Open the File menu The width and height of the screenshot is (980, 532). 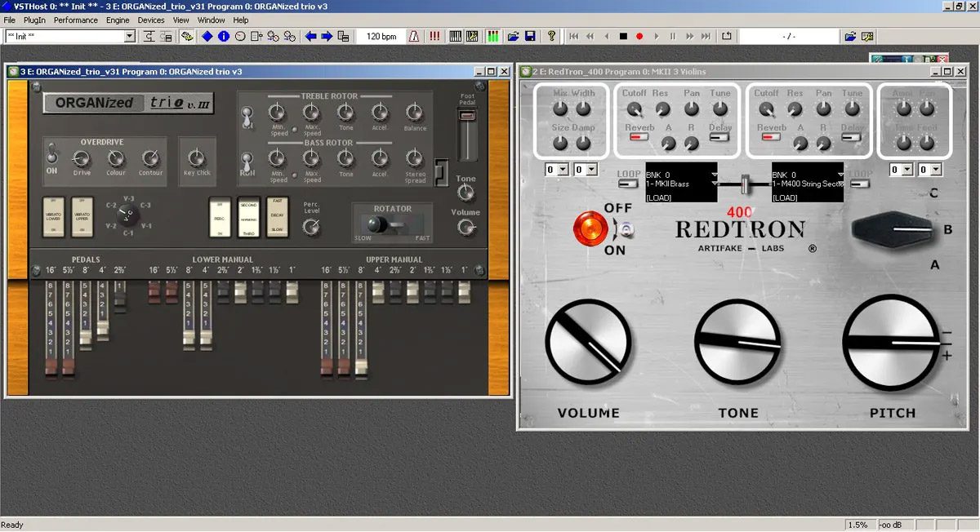[10, 20]
